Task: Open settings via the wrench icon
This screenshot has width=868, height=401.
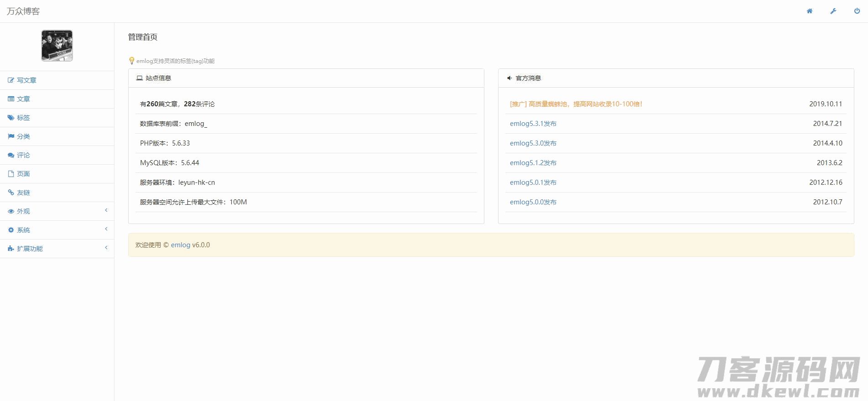Action: (833, 11)
